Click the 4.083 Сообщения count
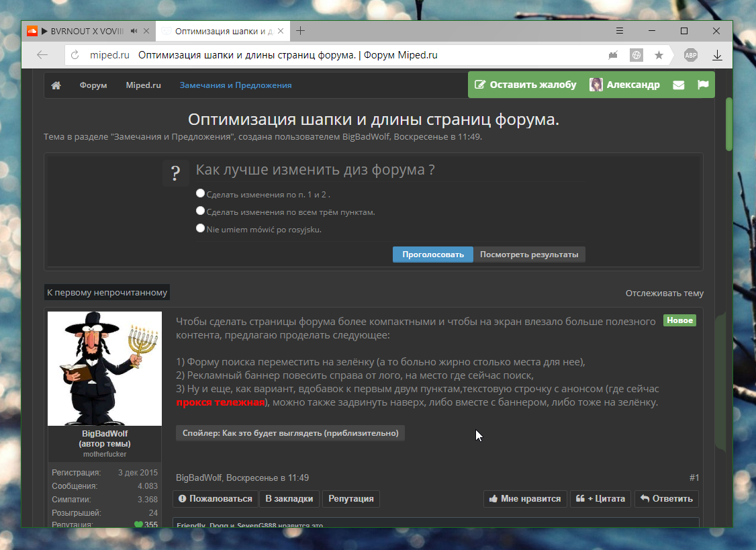The width and height of the screenshot is (756, 550). 148,486
